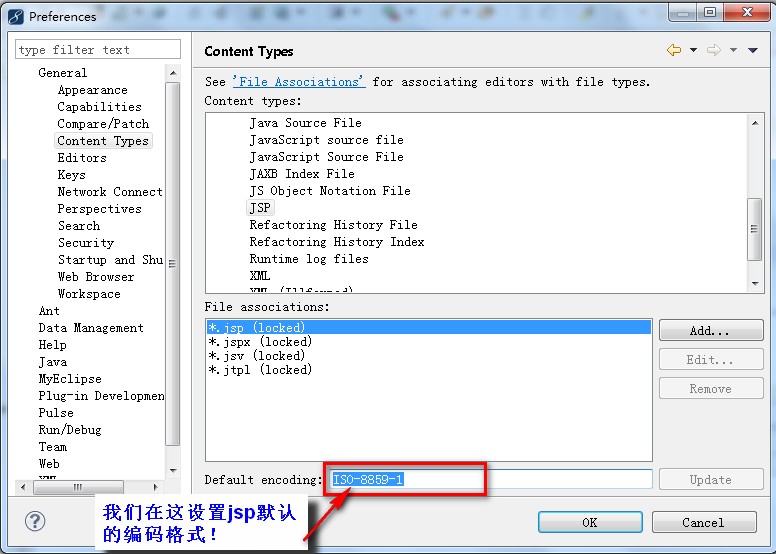Viewport: 776px width, 554px height.
Task: Click the help question mark icon
Action: [x=35, y=521]
